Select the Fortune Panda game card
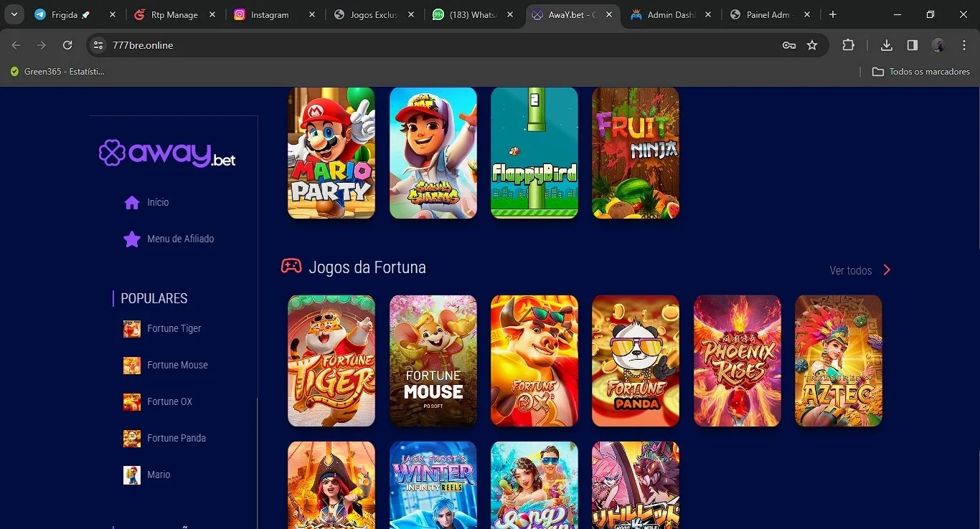The width and height of the screenshot is (980, 529). [636, 361]
